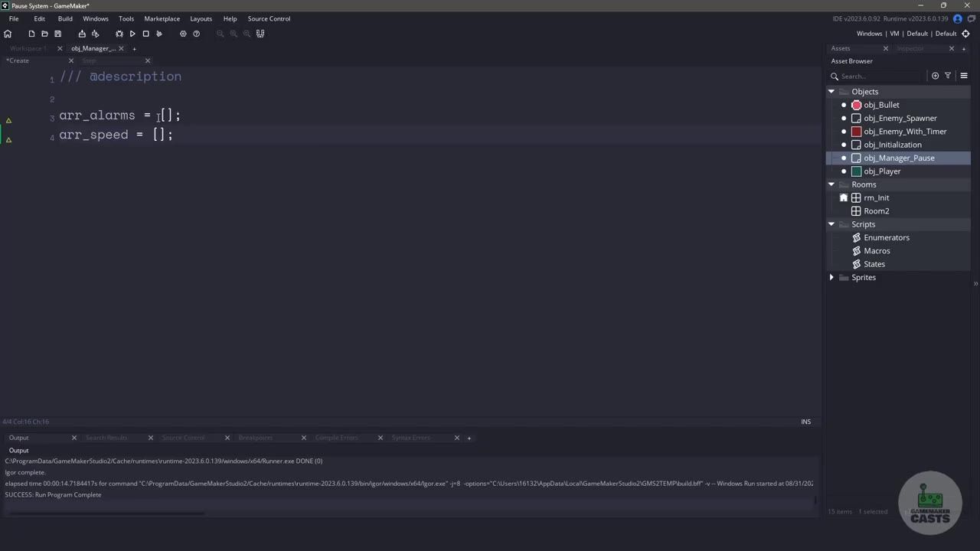Open a project with the folder icon

tap(44, 34)
